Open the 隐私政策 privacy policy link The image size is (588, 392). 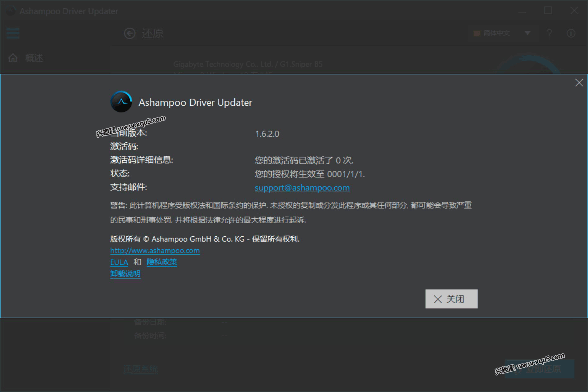click(161, 262)
